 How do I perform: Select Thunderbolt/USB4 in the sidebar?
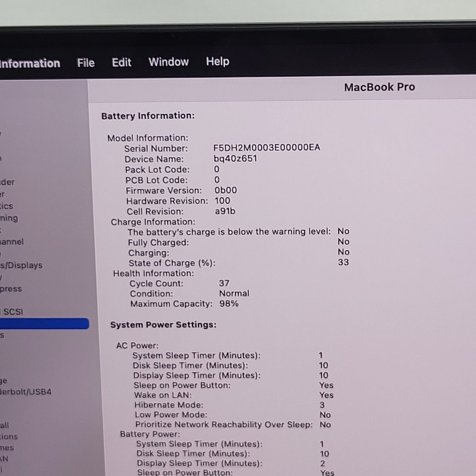25,392
